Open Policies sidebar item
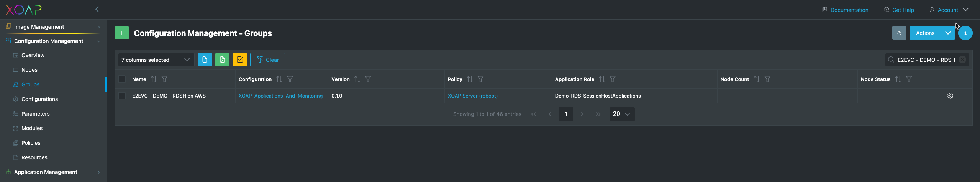Viewport: 980px width, 182px height. pyautogui.click(x=31, y=143)
